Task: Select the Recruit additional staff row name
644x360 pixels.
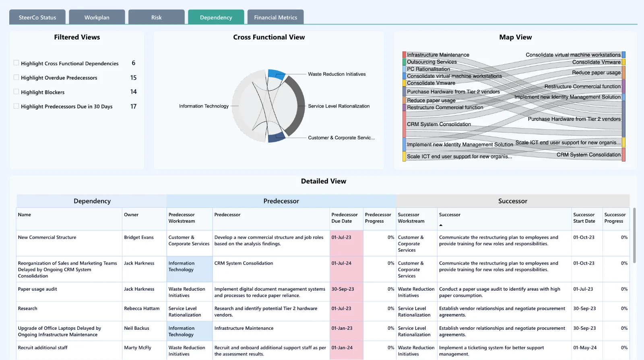Action: click(43, 348)
